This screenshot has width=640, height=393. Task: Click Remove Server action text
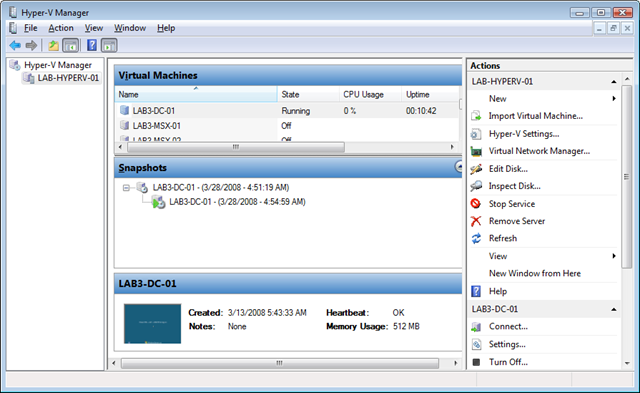517,221
